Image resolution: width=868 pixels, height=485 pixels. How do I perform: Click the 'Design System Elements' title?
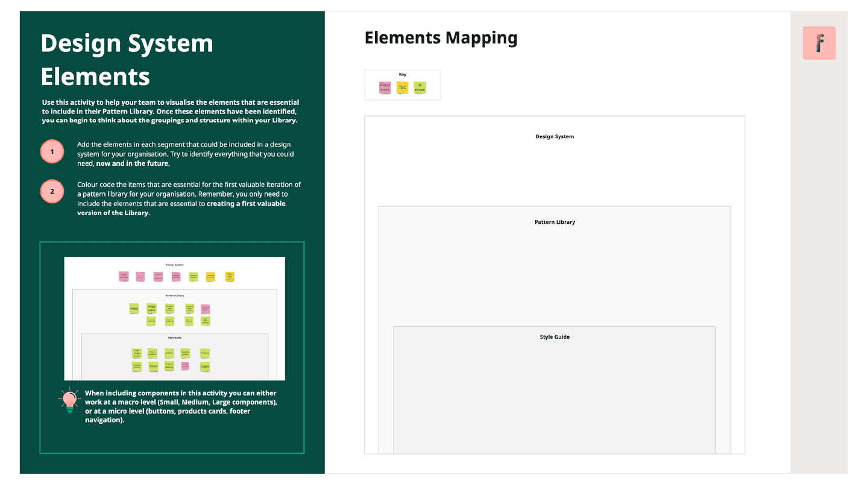127,59
